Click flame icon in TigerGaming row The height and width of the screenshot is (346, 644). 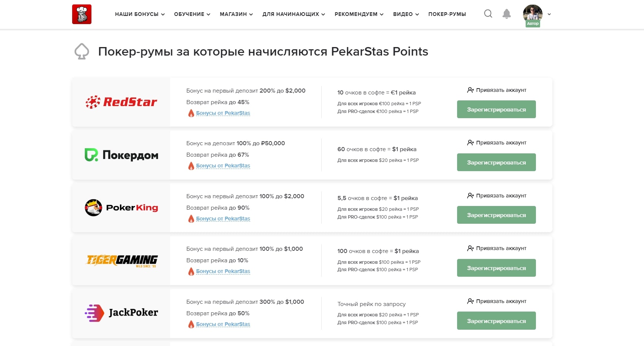[x=191, y=271]
